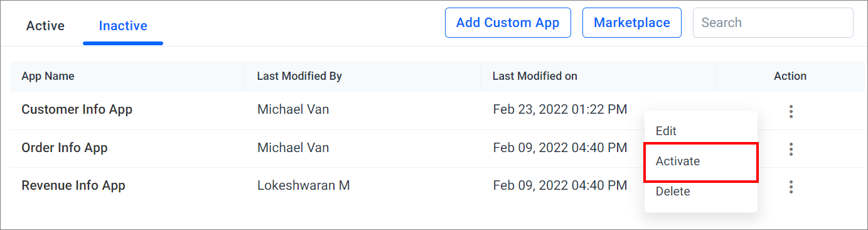Click the Last Modified on column header
Image resolution: width=868 pixels, height=230 pixels.
[535, 76]
